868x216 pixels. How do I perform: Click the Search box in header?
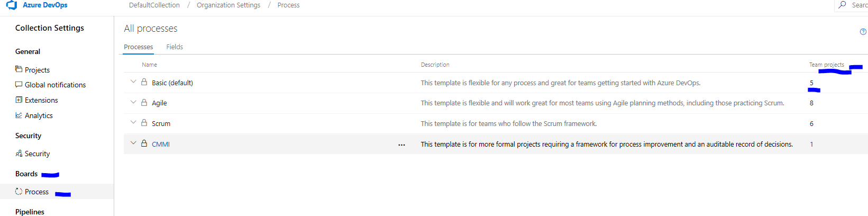[x=857, y=5]
